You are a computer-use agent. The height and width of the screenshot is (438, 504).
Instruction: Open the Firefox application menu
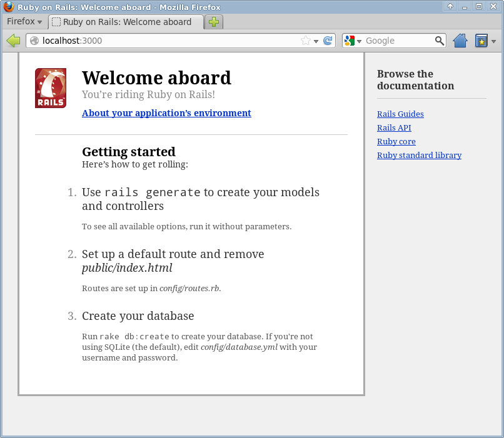(24, 21)
